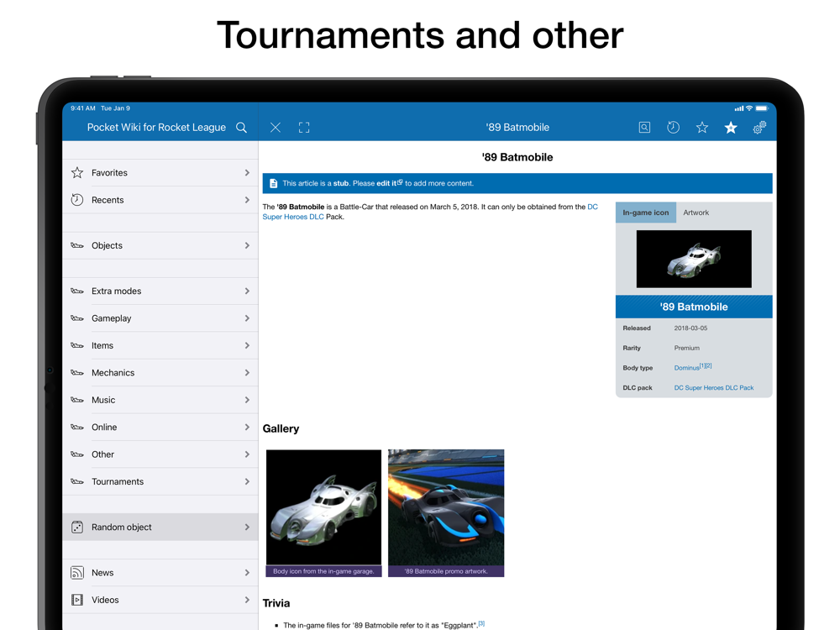Expand Favorites row chevron
This screenshot has width=840, height=630.
(x=247, y=172)
